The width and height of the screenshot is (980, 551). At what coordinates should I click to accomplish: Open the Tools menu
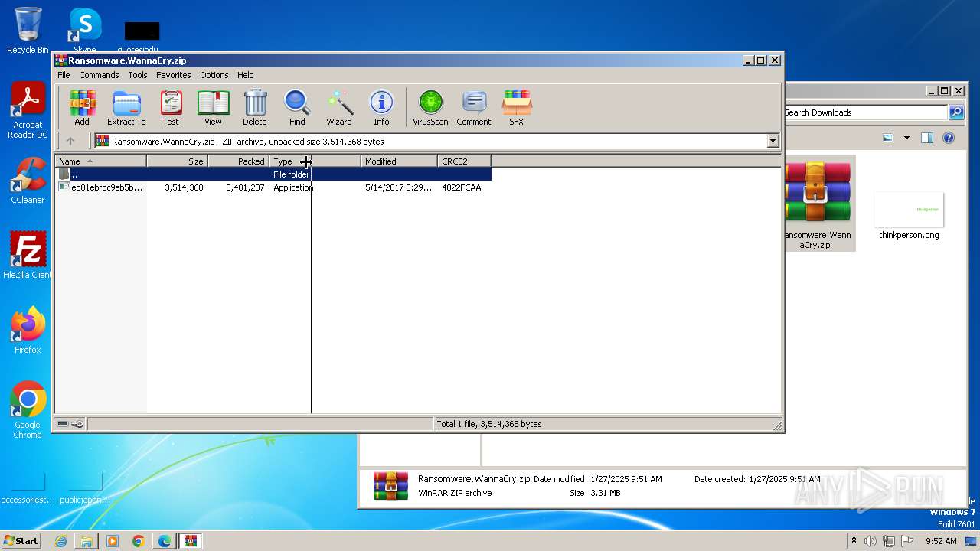point(138,75)
